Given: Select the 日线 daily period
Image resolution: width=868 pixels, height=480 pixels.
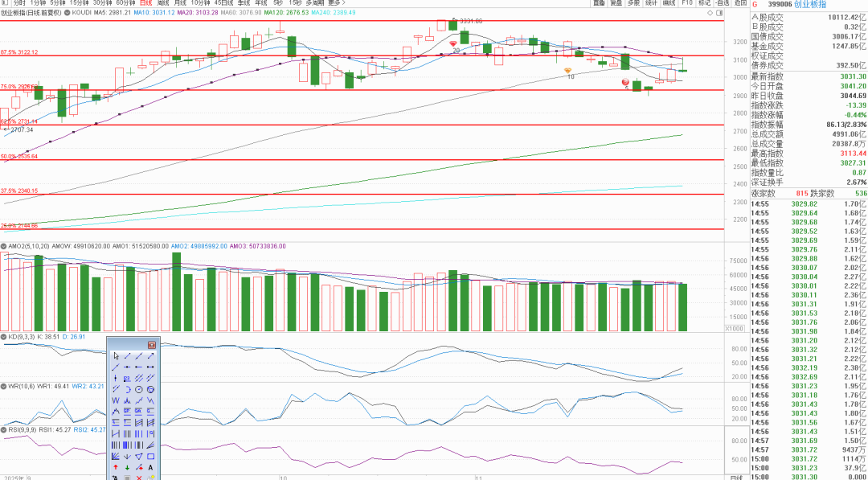Looking at the screenshot, I should click(x=145, y=2).
